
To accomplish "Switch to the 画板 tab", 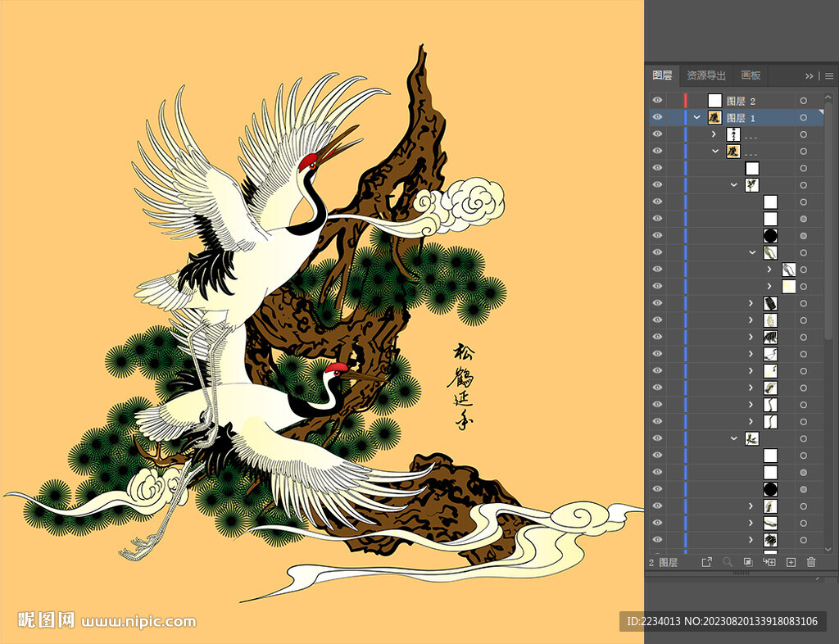I will [751, 75].
